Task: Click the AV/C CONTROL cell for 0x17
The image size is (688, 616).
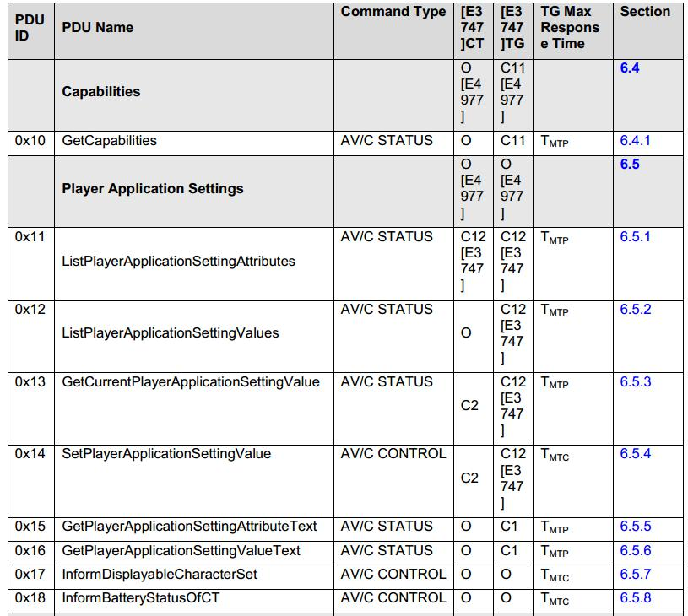Action: pyautogui.click(x=393, y=576)
